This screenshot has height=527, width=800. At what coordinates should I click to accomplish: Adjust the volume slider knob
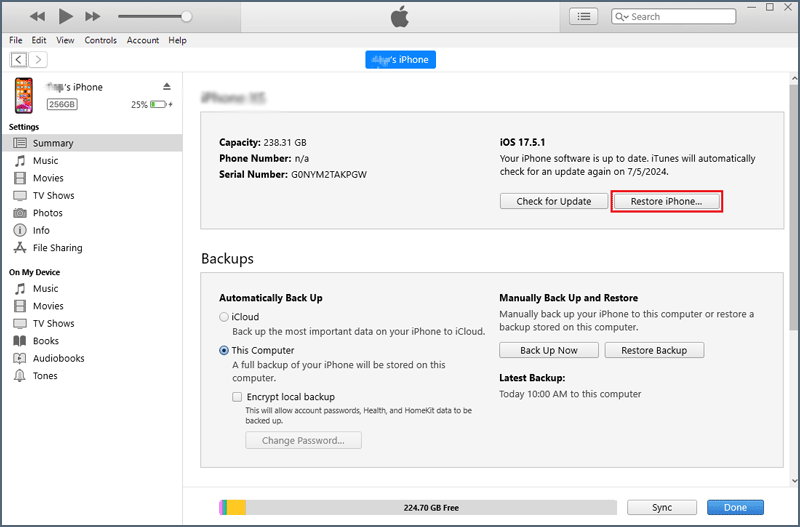pyautogui.click(x=187, y=16)
